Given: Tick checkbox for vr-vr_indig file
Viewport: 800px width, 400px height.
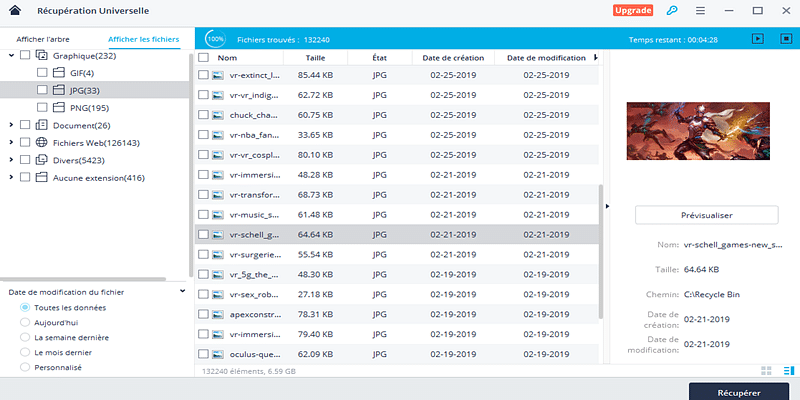Looking at the screenshot, I should [203, 95].
